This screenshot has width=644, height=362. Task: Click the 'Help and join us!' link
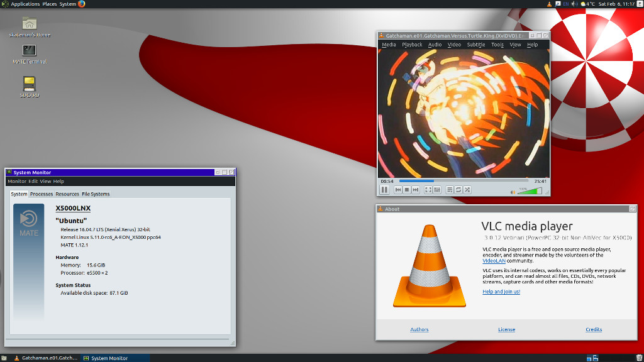click(x=501, y=292)
